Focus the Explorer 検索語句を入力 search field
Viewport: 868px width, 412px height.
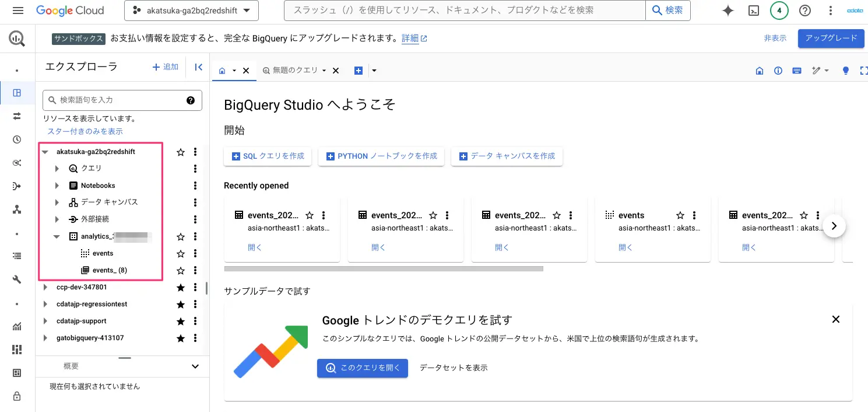coord(122,100)
